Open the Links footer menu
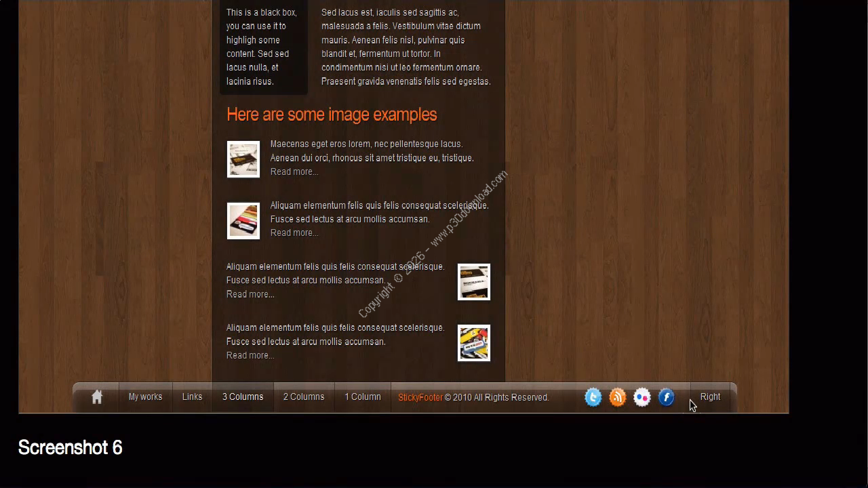This screenshot has height=488, width=868. click(x=192, y=397)
